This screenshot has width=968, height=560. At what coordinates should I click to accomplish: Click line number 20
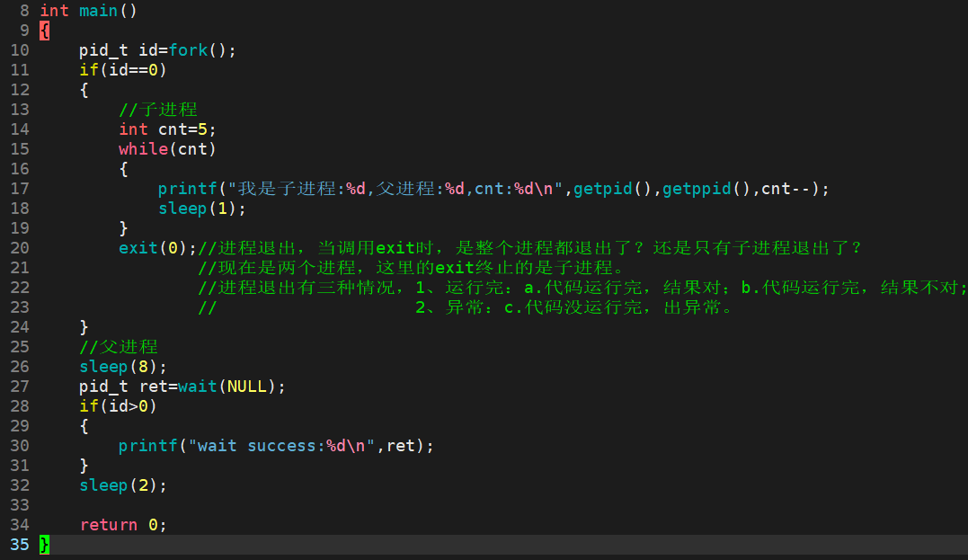(19, 248)
